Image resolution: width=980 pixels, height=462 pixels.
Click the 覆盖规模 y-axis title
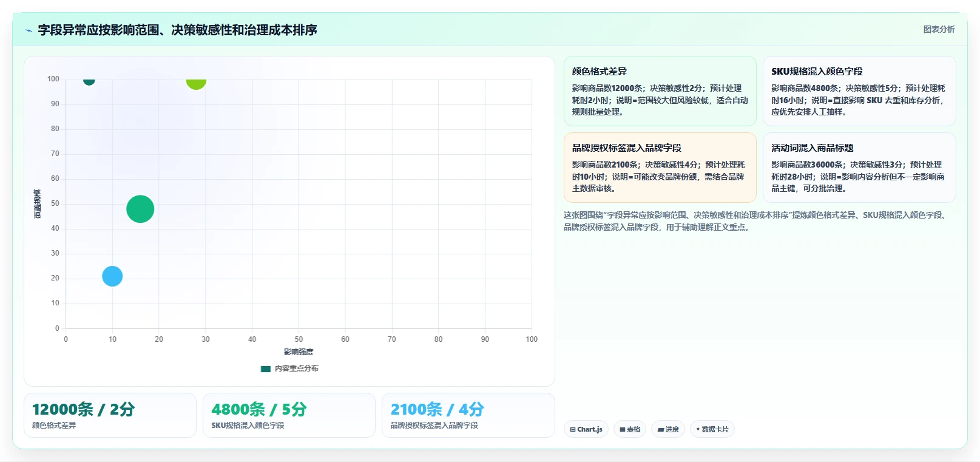click(x=38, y=204)
